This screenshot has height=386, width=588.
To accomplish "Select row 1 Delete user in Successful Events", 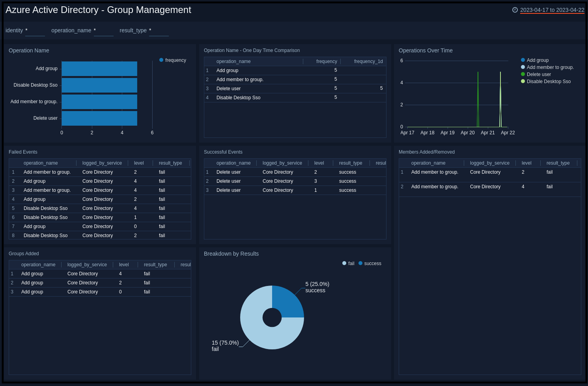I will click(295, 172).
